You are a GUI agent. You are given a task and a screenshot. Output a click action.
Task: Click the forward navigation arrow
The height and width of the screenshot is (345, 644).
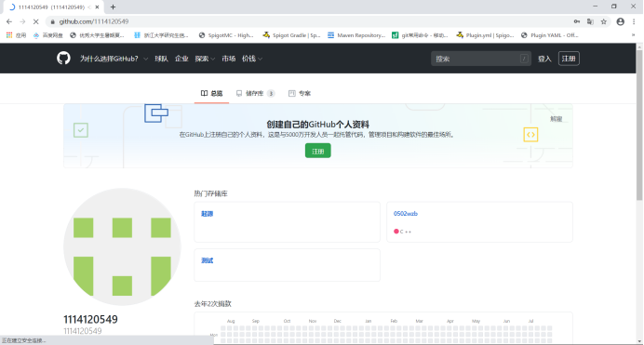click(x=22, y=21)
